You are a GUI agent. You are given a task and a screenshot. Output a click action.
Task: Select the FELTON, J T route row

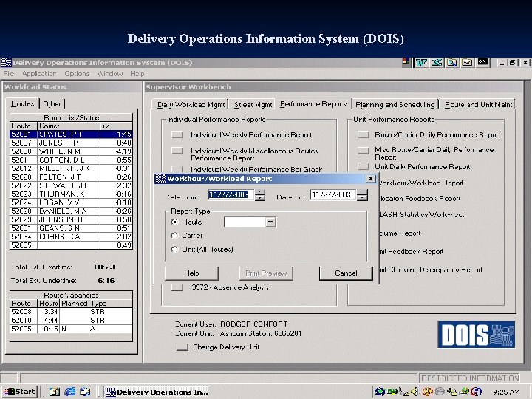[x=71, y=177]
